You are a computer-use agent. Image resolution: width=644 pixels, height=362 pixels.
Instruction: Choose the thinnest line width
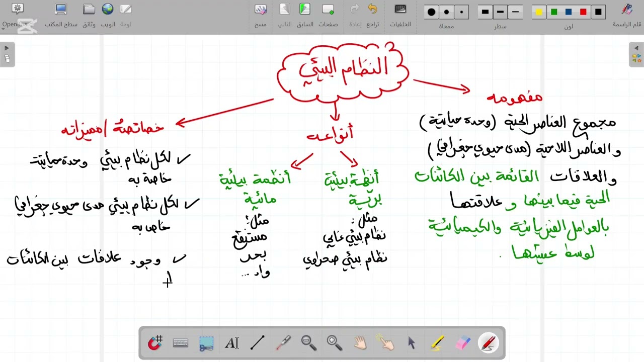516,12
